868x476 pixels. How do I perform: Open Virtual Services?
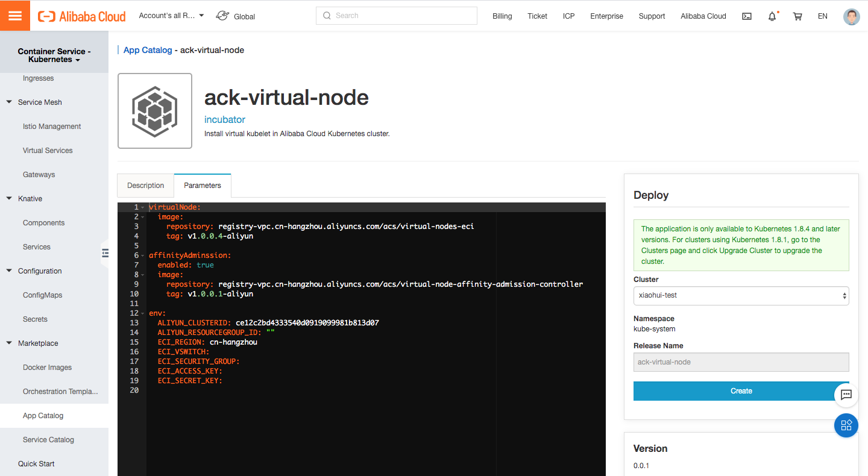pyautogui.click(x=48, y=151)
